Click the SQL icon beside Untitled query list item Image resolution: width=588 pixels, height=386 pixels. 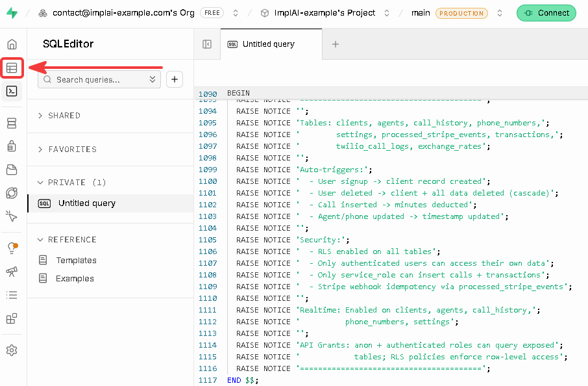(44, 203)
